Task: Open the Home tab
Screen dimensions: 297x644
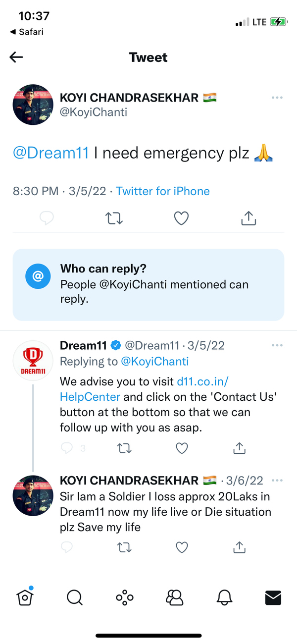Action: [25, 597]
